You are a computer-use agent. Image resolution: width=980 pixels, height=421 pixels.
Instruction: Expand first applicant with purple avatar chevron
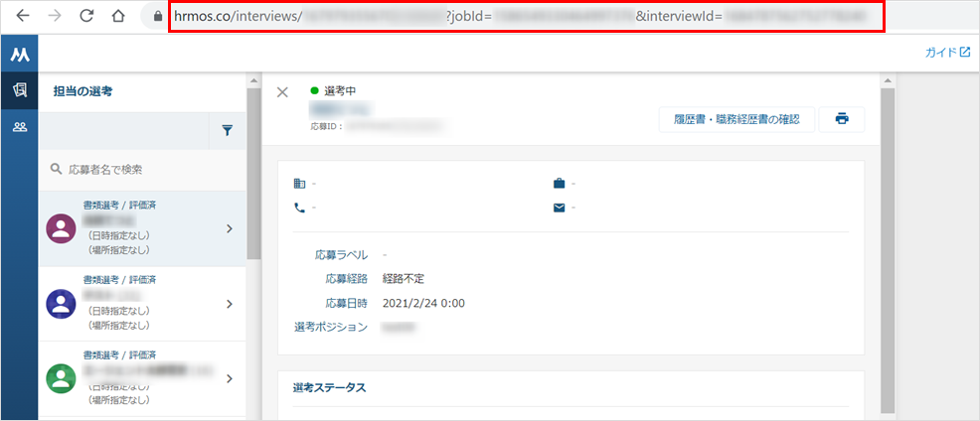230,229
